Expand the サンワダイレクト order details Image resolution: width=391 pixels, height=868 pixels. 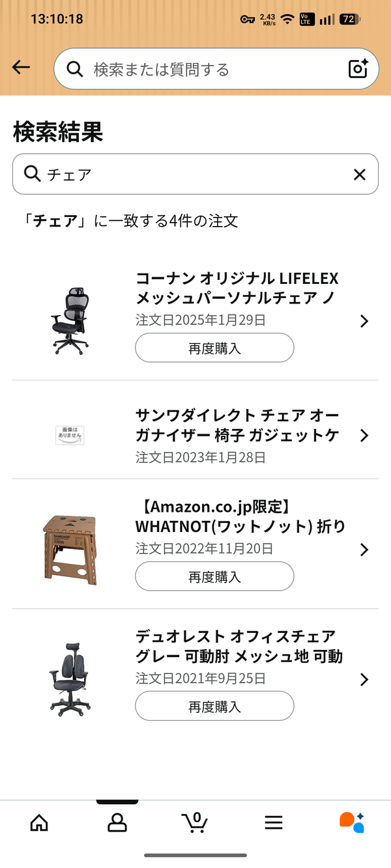(x=364, y=436)
